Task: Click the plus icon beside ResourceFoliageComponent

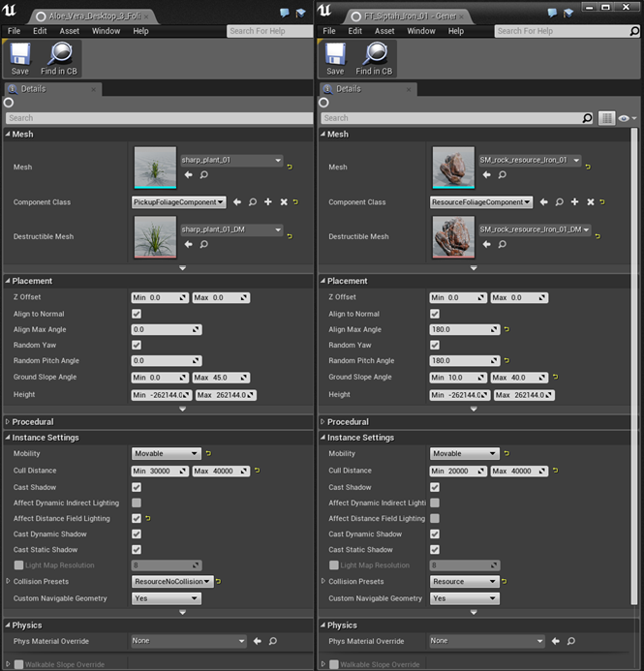Action: pyautogui.click(x=574, y=202)
